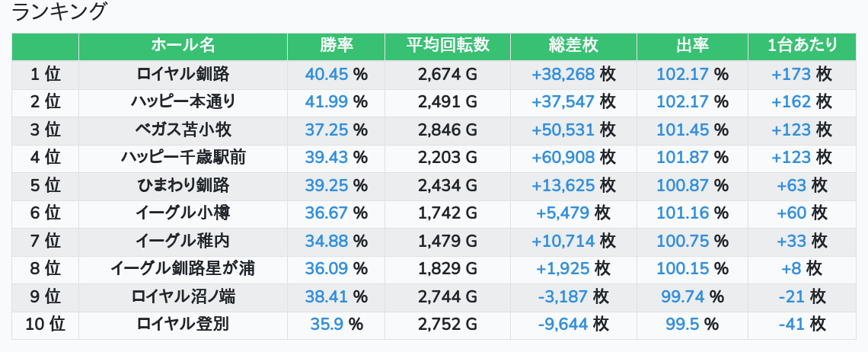Select the イーグル稚内 hall name
This screenshot has height=352, width=868.
click(x=183, y=241)
